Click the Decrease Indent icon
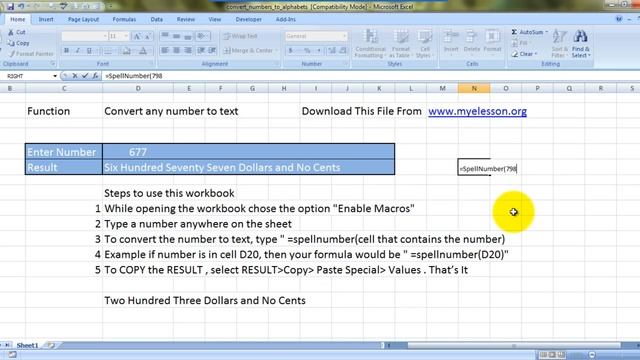This screenshot has width=640, height=360. click(x=201, y=50)
